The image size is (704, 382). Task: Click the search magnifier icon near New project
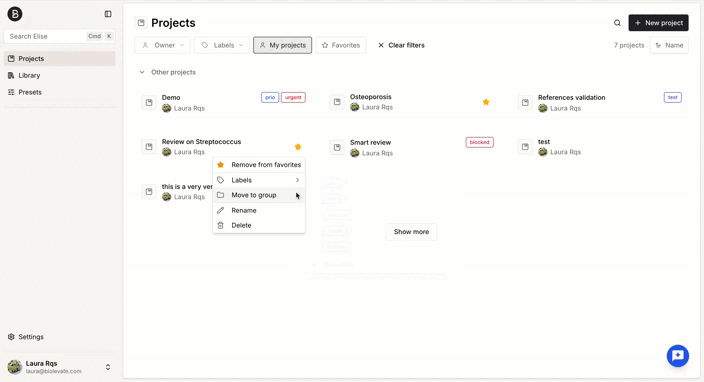(617, 23)
